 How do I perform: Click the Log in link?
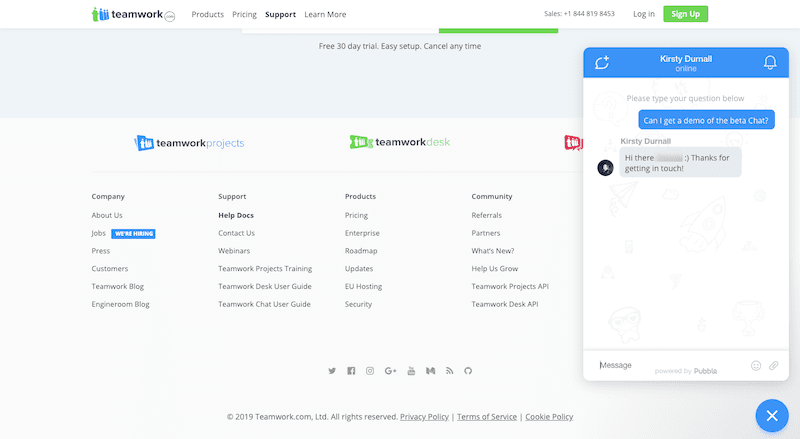pos(644,14)
